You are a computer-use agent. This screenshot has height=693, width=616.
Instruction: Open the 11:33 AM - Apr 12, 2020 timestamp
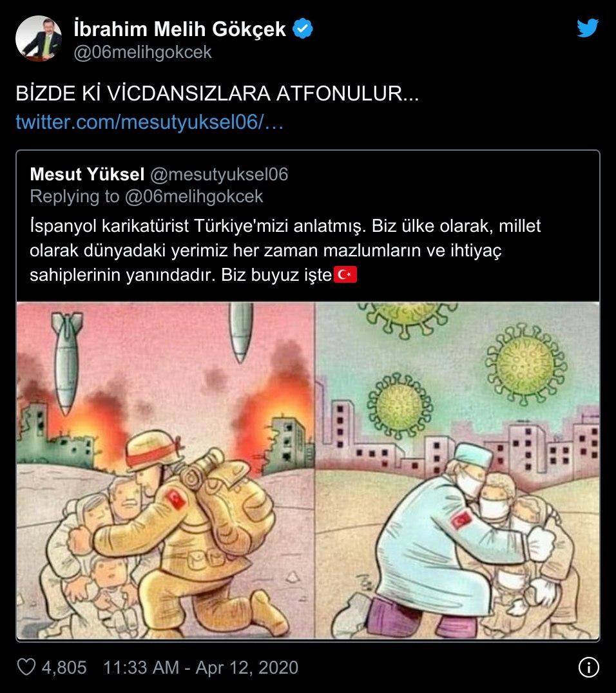point(201,667)
